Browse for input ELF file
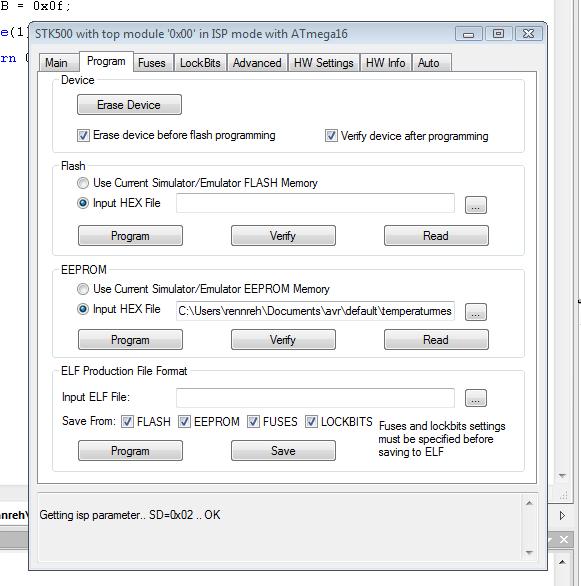Viewport: 581px width, 586px height. (476, 398)
